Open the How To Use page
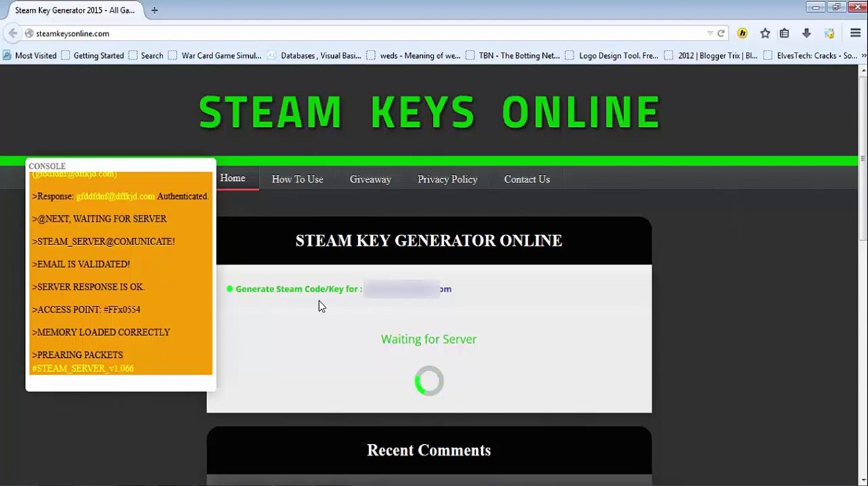The height and width of the screenshot is (486, 868). pos(297,179)
